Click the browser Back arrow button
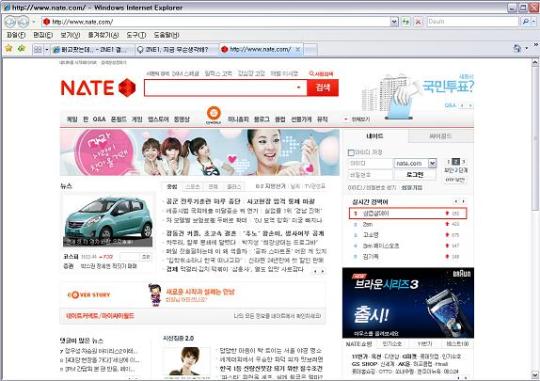Image resolution: width=540 pixels, height=381 pixels. point(10,22)
